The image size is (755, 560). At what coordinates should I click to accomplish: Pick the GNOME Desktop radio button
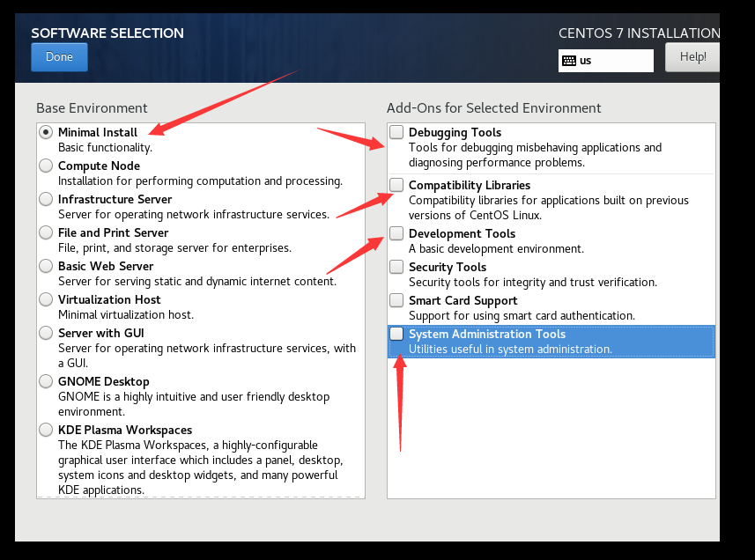[46, 381]
